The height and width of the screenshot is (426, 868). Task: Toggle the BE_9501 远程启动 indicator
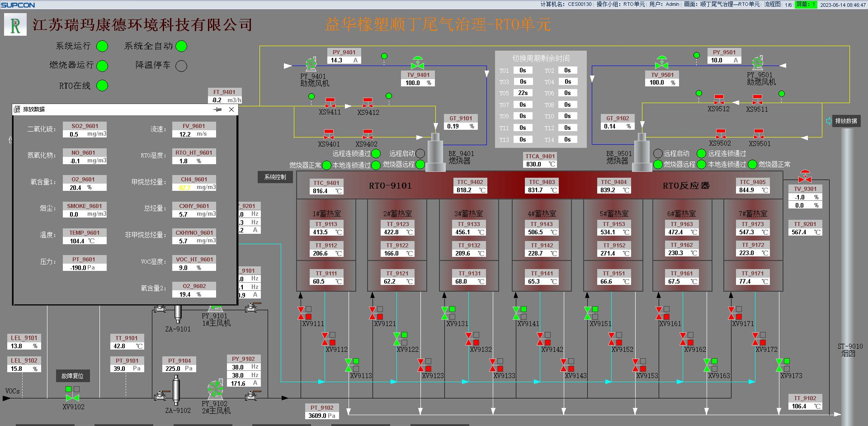pos(658,154)
